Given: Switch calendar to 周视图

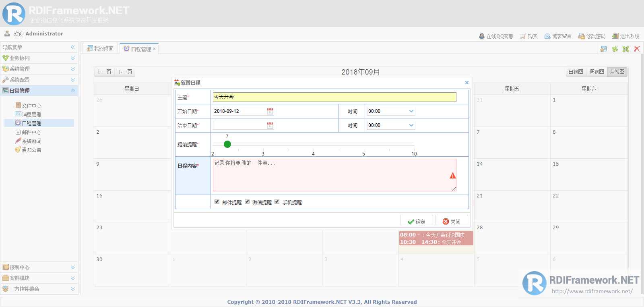Looking at the screenshot, I should coord(597,72).
